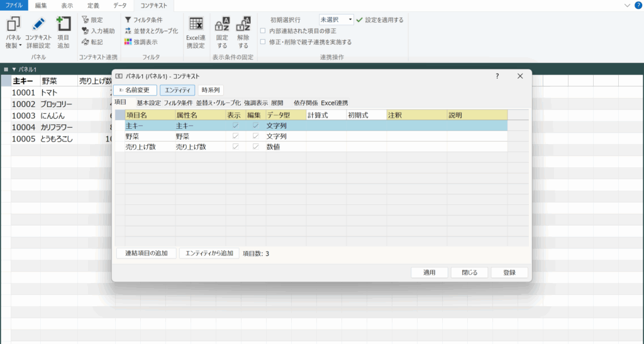The height and width of the screenshot is (344, 644).
Task: Click the grid icon beside パネル1 header
Action: [6, 69]
